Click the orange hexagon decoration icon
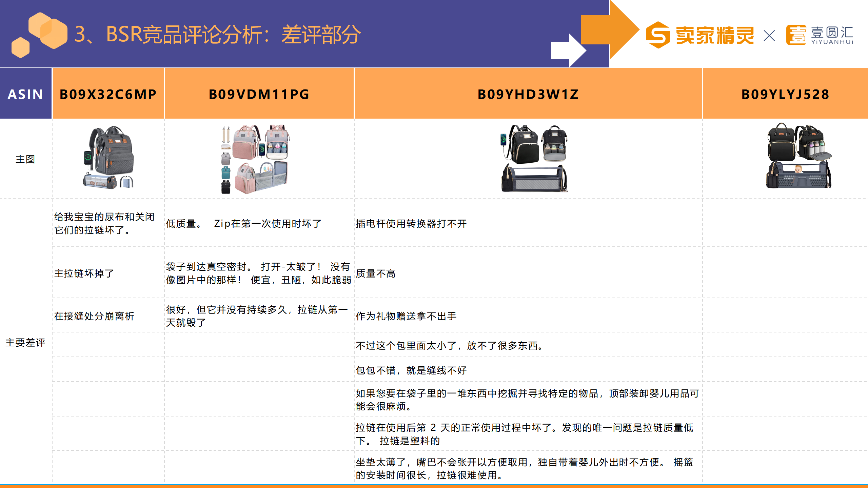The width and height of the screenshot is (868, 488). 39,35
